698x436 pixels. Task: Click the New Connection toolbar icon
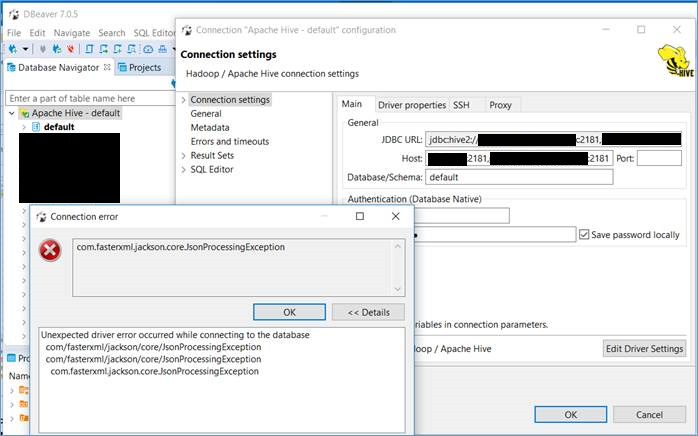(x=12, y=49)
